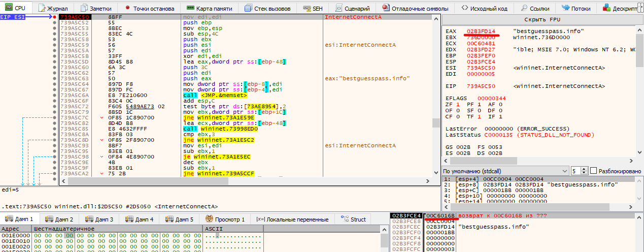The image size is (644, 252).
Task: Open the По умолчанию (stdcall) dropdown
Action: point(504,171)
